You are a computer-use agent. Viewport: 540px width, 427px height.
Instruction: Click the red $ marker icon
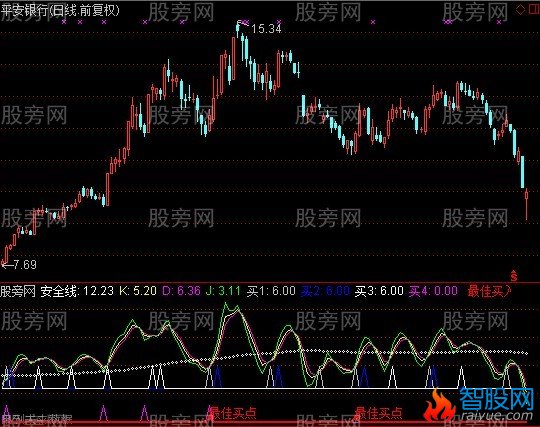(514, 275)
